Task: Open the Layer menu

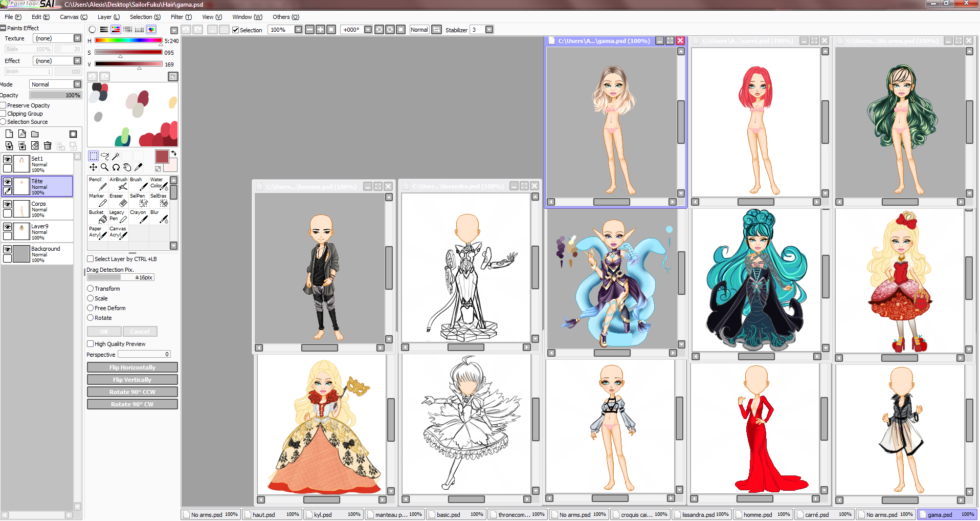Action: point(108,17)
